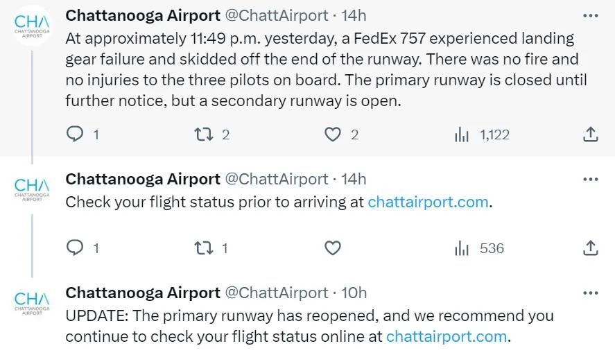The image size is (615, 364).
Task: Share the FedEx 757 runway tweet
Action: (x=590, y=135)
